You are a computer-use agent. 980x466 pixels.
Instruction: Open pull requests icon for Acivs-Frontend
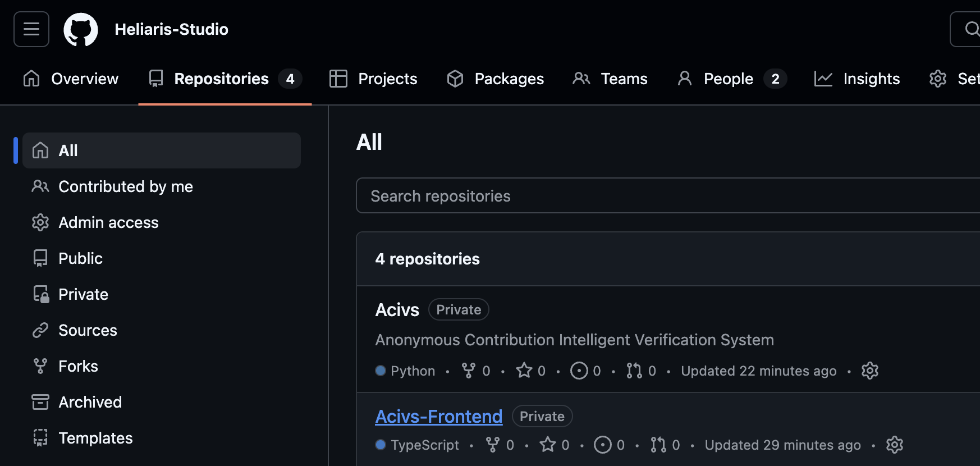[658, 445]
